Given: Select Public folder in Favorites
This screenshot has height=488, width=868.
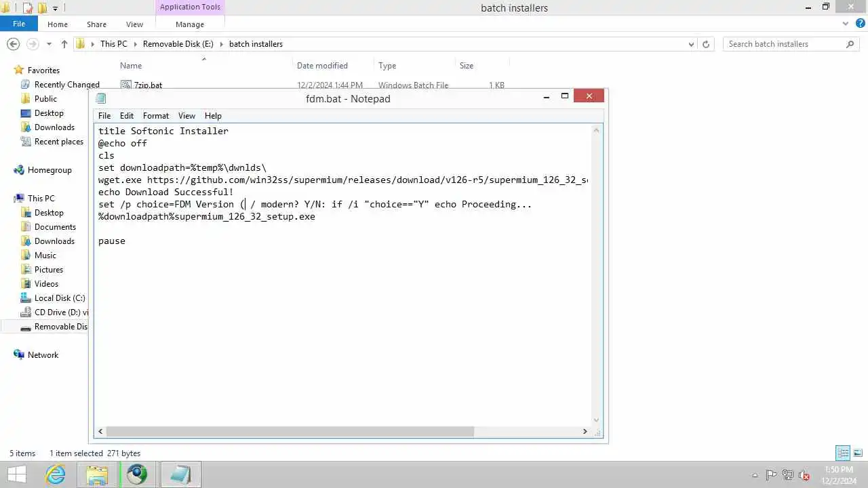Looking at the screenshot, I should pos(39,99).
